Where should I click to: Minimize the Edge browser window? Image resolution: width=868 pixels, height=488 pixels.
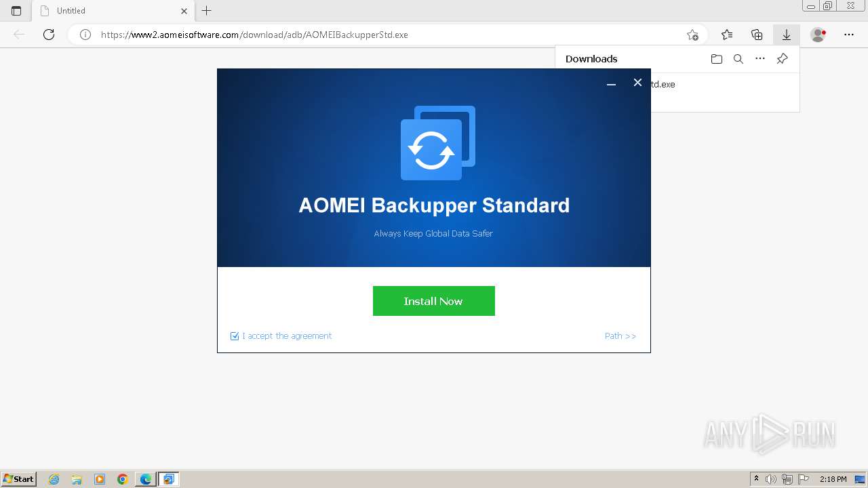point(811,6)
